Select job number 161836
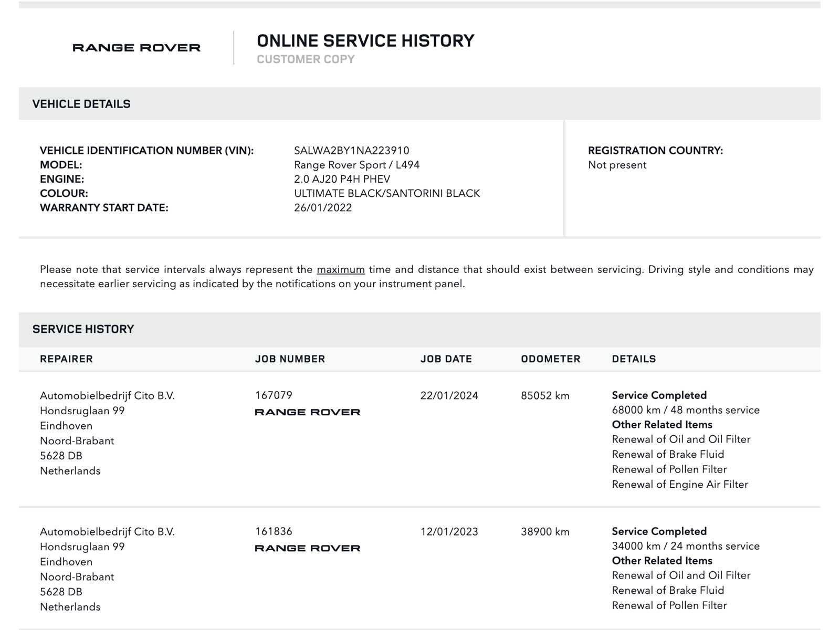This screenshot has width=840, height=630. (x=274, y=531)
